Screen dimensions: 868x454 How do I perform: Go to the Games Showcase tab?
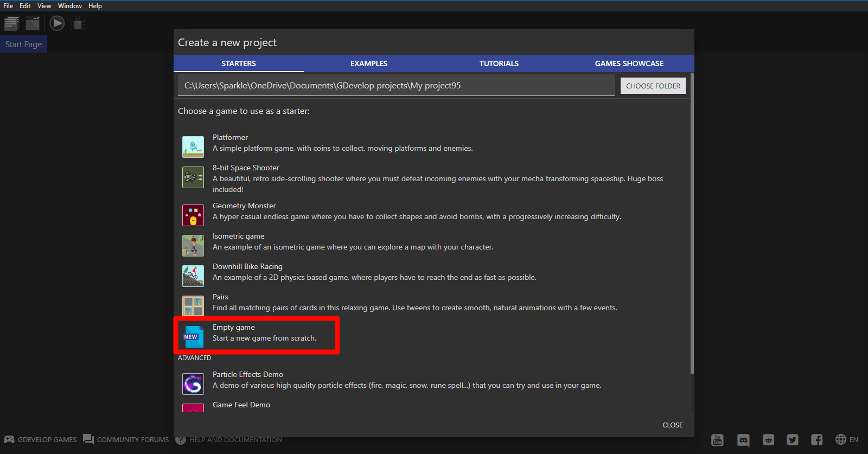(x=629, y=63)
